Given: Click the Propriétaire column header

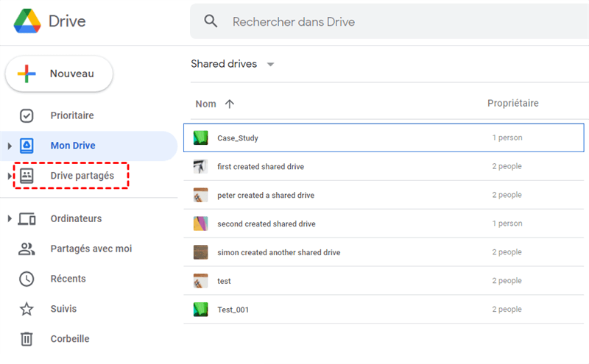Looking at the screenshot, I should tap(512, 103).
